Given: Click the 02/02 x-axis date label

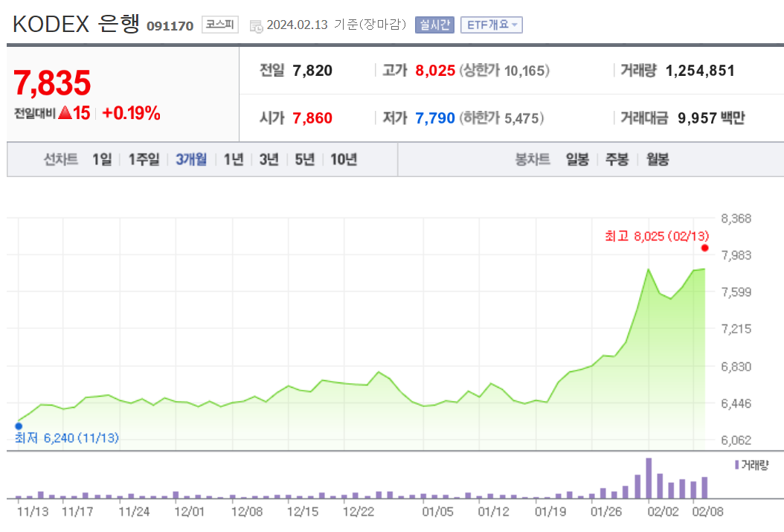Looking at the screenshot, I should coord(663,511).
